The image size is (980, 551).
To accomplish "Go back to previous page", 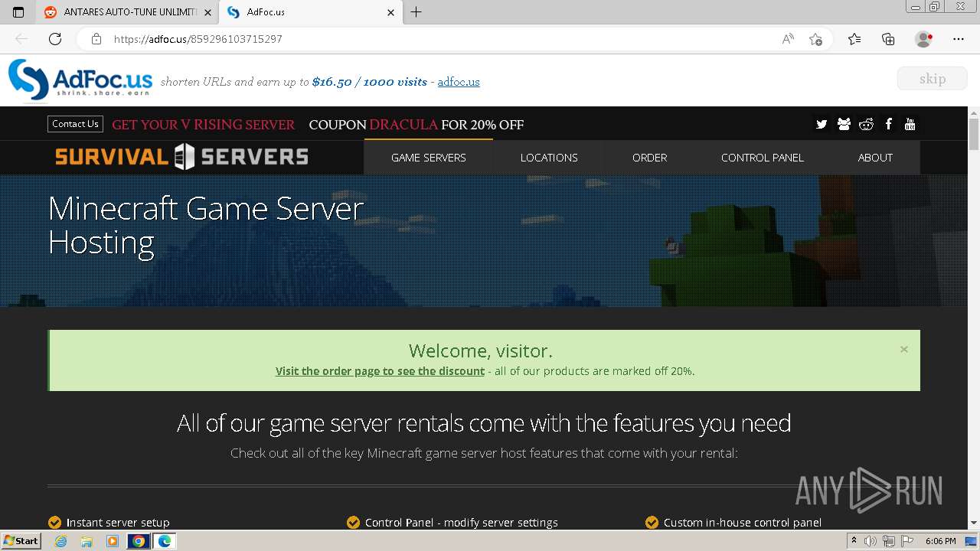I will pos(21,39).
